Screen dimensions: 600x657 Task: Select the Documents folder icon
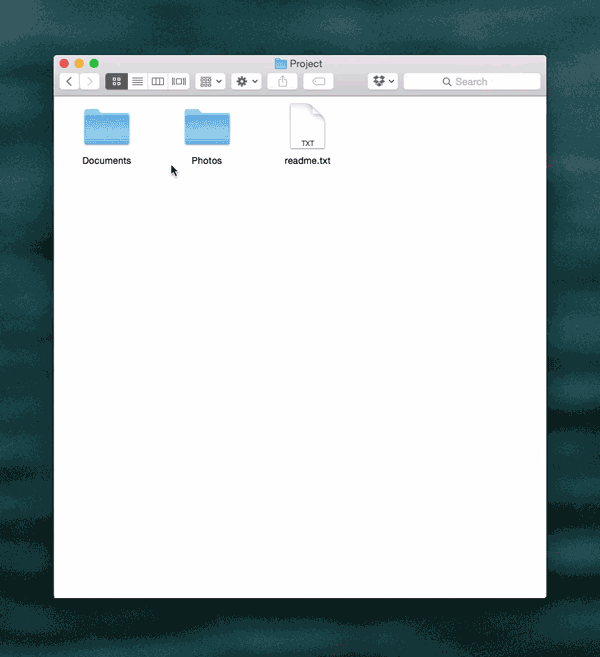(x=107, y=127)
